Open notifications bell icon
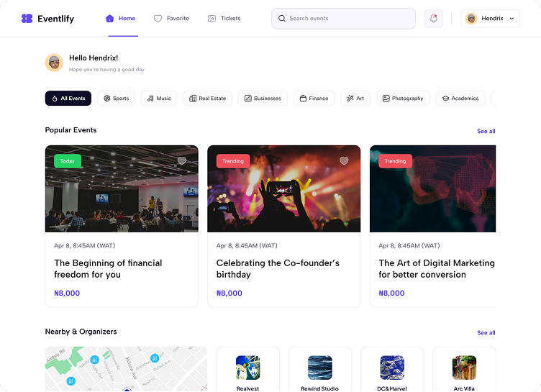This screenshot has width=541, height=392. click(434, 18)
